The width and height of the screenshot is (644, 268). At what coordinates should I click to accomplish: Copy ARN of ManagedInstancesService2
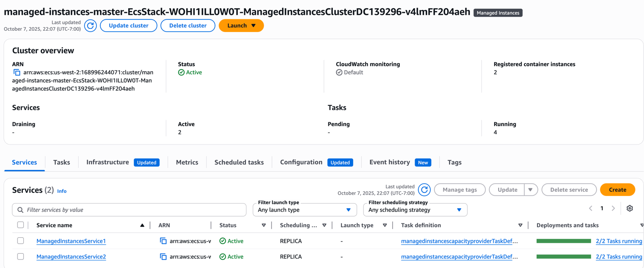(163, 257)
